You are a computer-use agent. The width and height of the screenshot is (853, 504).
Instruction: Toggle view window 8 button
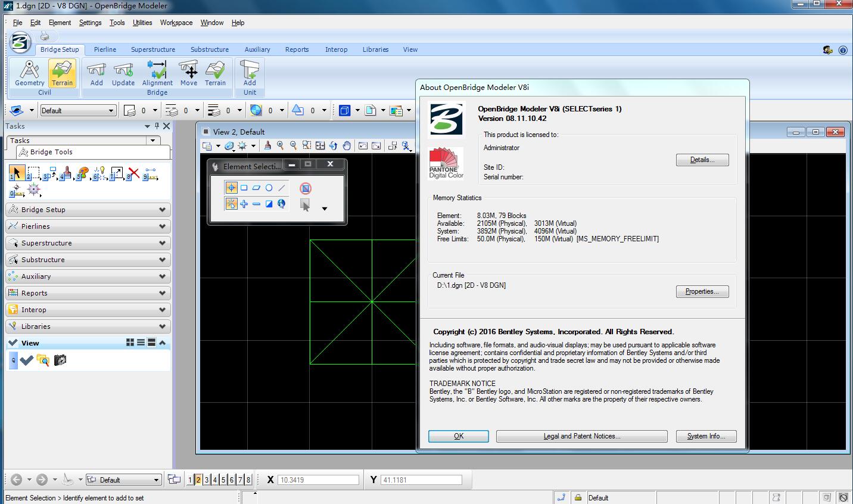[x=248, y=480]
